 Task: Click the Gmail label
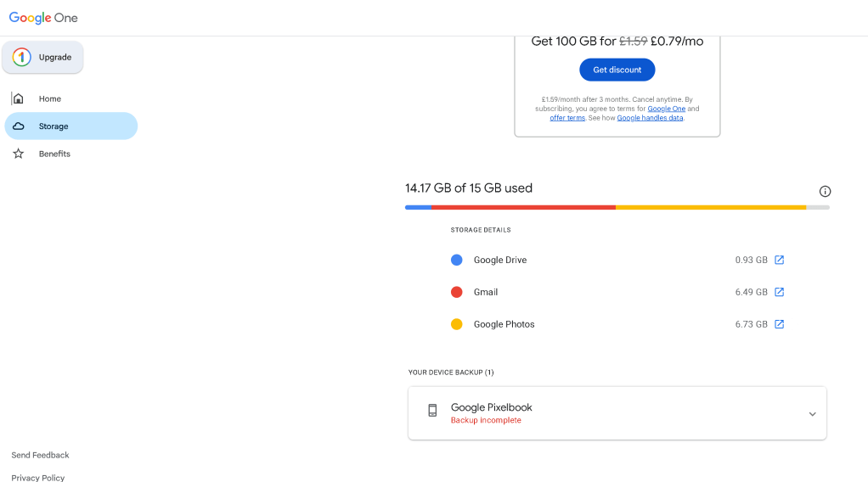pos(486,292)
